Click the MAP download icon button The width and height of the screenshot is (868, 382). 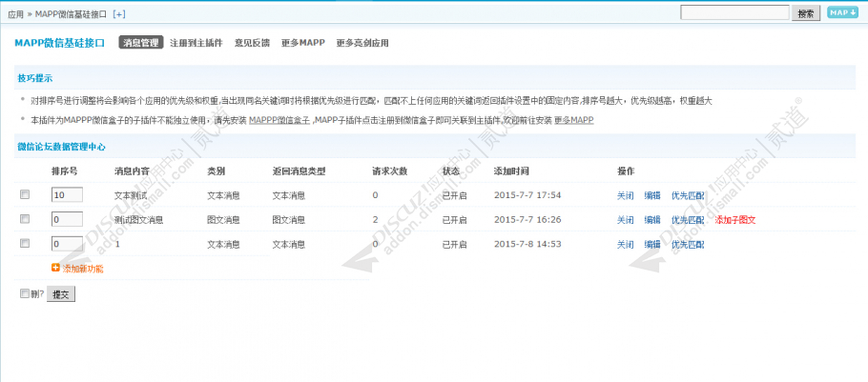coord(842,12)
